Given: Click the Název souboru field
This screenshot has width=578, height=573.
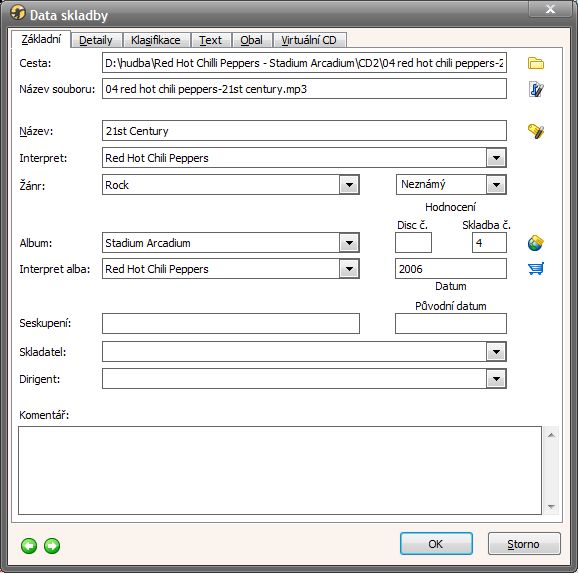Looking at the screenshot, I should point(304,89).
